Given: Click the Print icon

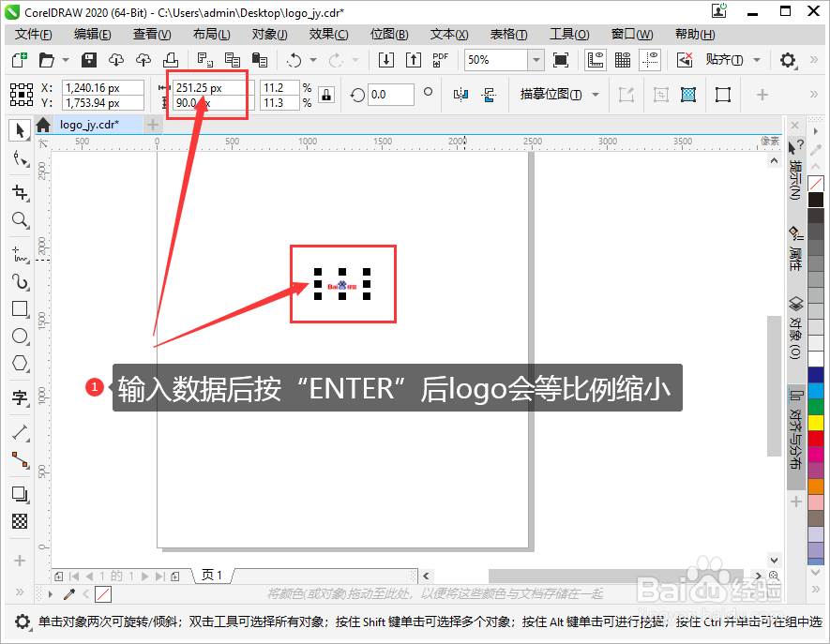Looking at the screenshot, I should click(171, 60).
